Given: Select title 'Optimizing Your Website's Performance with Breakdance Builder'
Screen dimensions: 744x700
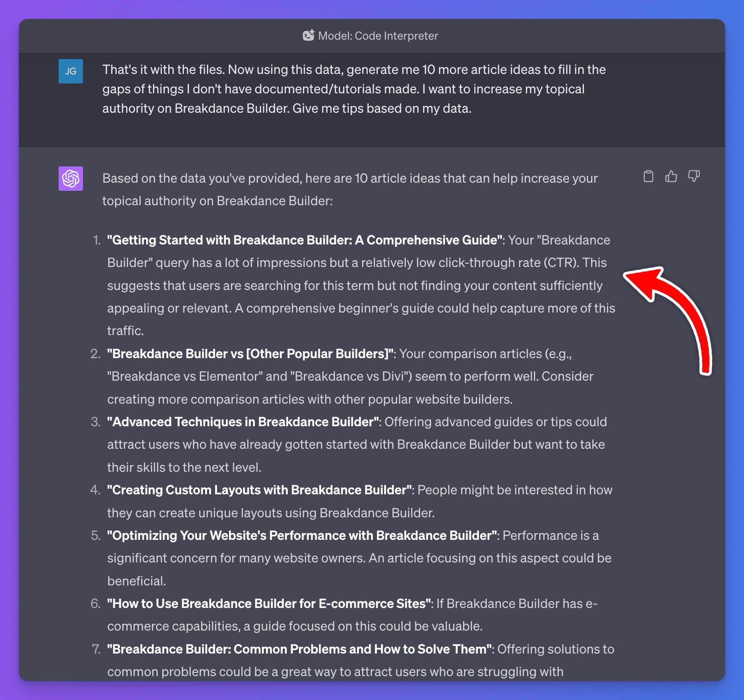Looking at the screenshot, I should pyautogui.click(x=303, y=535).
